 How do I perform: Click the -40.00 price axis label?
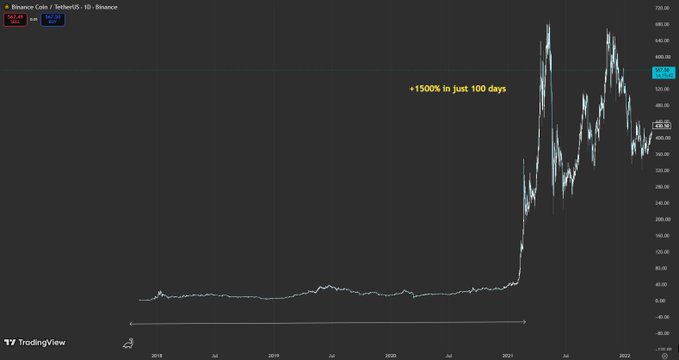pyautogui.click(x=662, y=317)
